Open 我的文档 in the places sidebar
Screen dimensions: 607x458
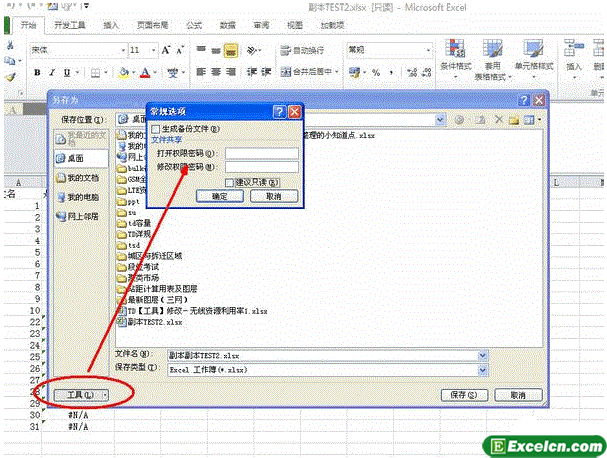point(78,177)
